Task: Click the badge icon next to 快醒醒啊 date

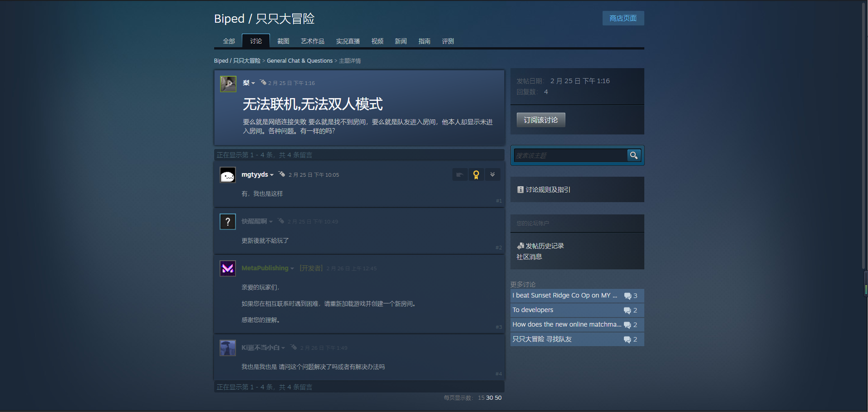Action: [x=281, y=221]
